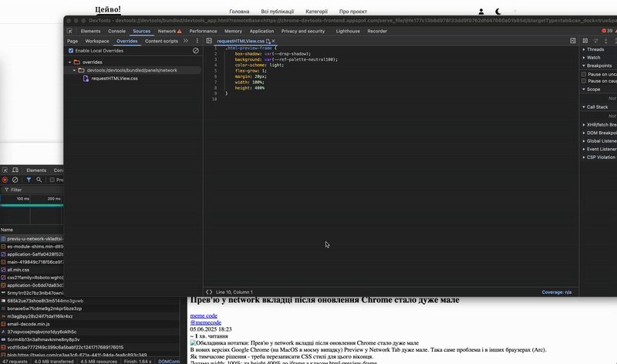
Task: Click the @memecode author link
Action: (x=206, y=322)
